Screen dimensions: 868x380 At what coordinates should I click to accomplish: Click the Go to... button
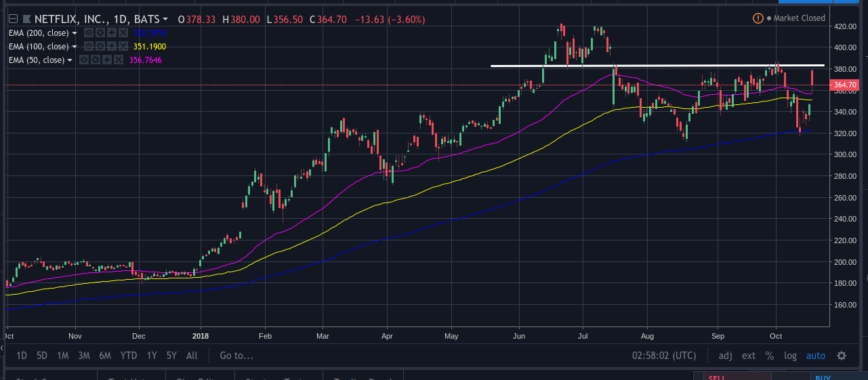(236, 356)
